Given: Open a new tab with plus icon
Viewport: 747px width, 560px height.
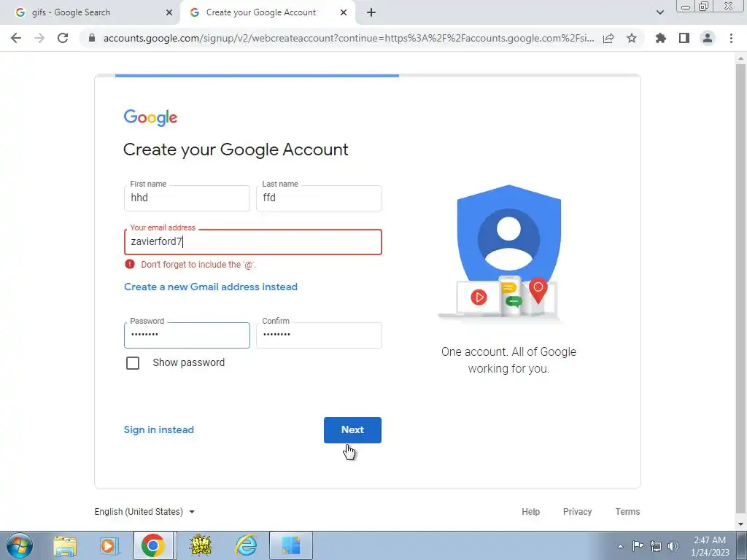Looking at the screenshot, I should (371, 12).
